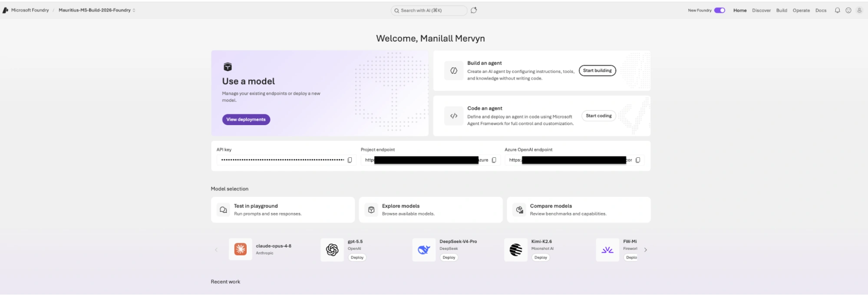The width and height of the screenshot is (868, 295).
Task: Deploy the gpt-5.5 model
Action: point(357,258)
